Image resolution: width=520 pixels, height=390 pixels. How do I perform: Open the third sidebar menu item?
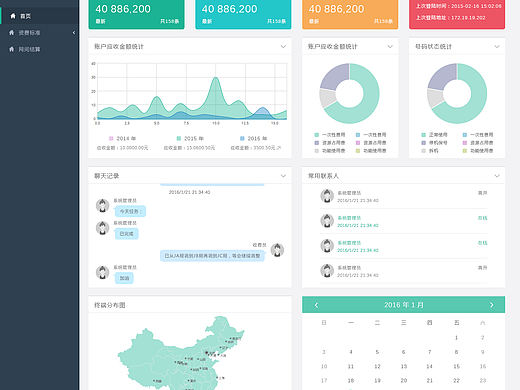[x=39, y=49]
